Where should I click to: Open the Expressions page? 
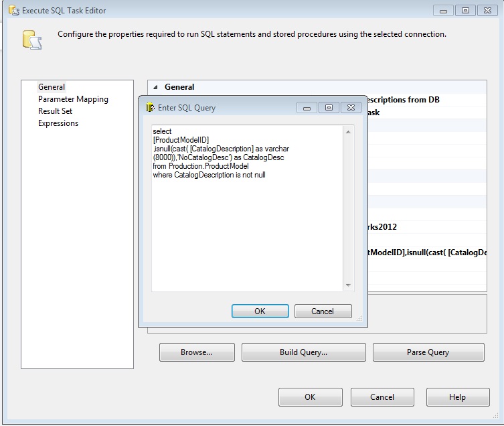tap(58, 123)
